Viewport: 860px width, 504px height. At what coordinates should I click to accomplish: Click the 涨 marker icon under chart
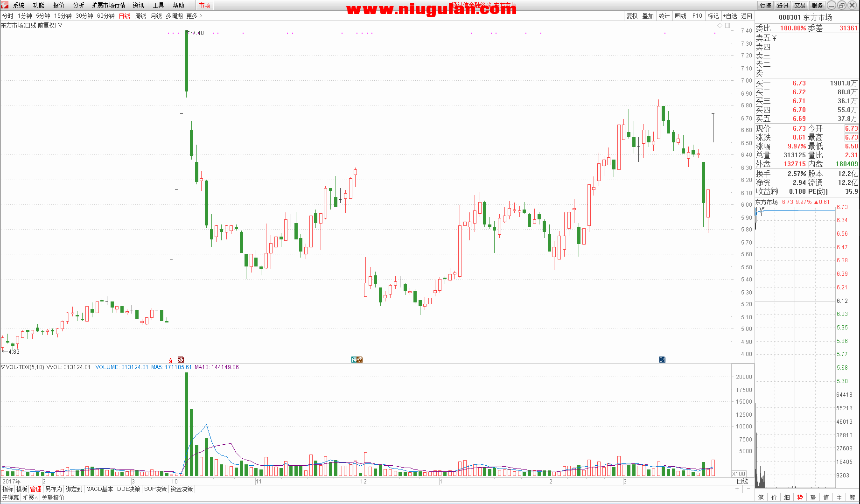181,359
